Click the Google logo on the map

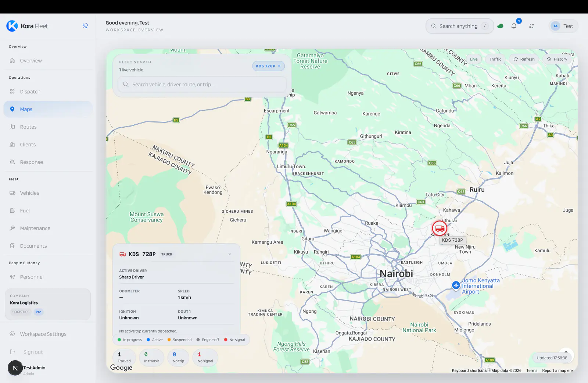coord(121,368)
